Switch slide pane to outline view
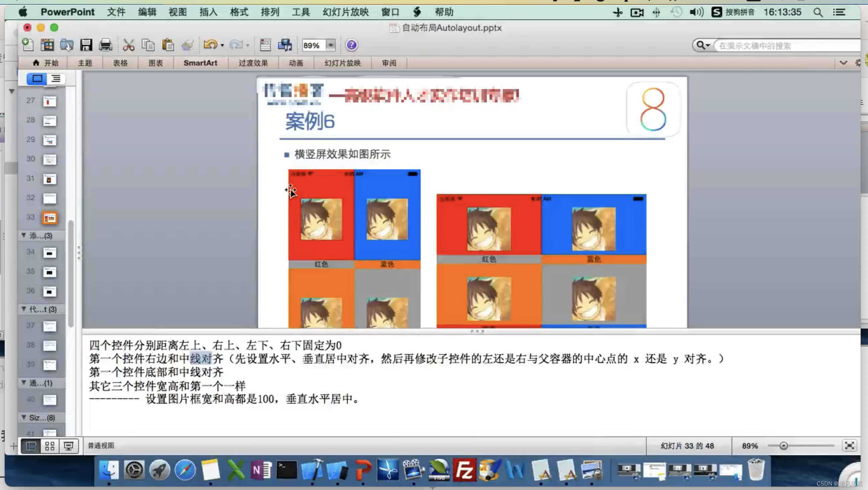The width and height of the screenshot is (868, 490). [56, 79]
